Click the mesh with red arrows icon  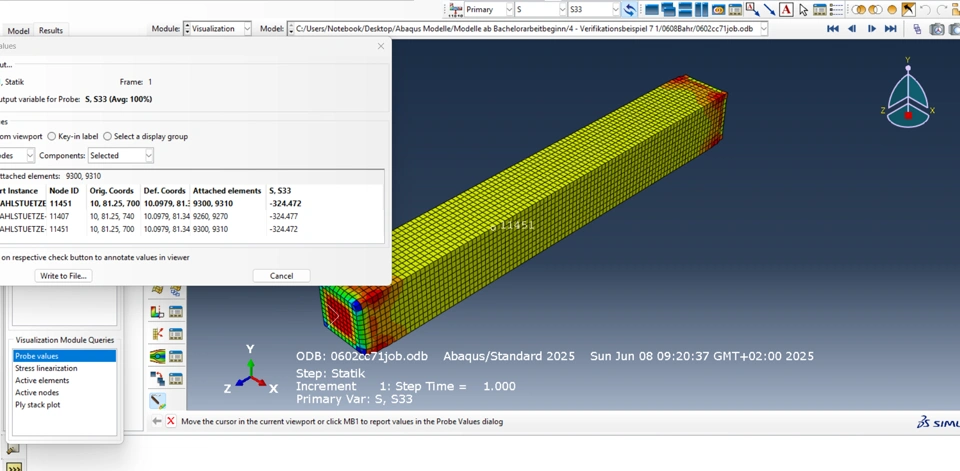pyautogui.click(x=157, y=334)
